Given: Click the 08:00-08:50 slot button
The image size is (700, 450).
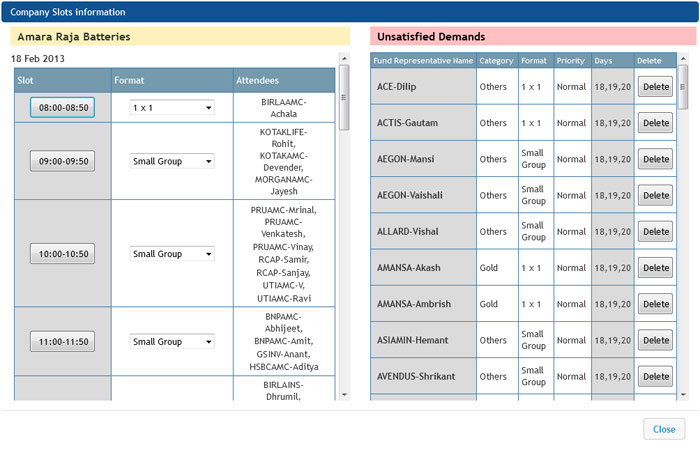Looking at the screenshot, I should (62, 108).
